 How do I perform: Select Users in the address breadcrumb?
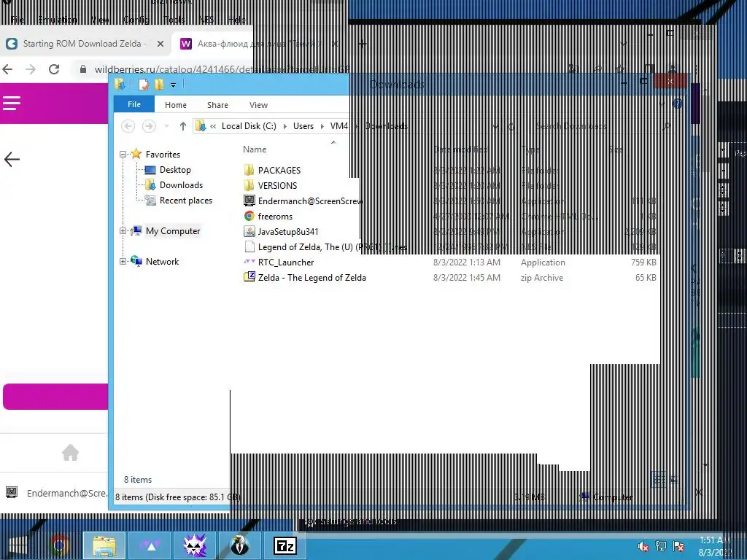[303, 126]
